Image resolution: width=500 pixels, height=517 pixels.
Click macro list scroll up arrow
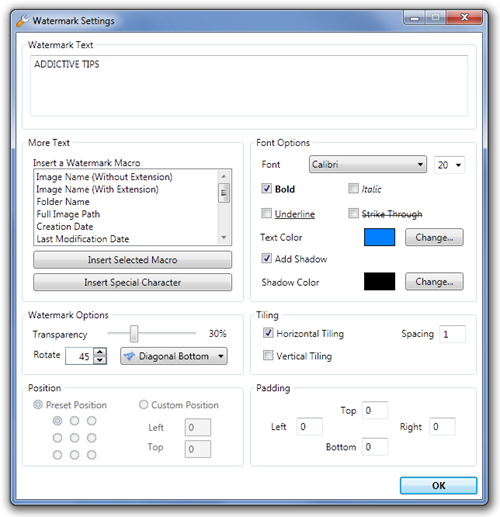[224, 176]
